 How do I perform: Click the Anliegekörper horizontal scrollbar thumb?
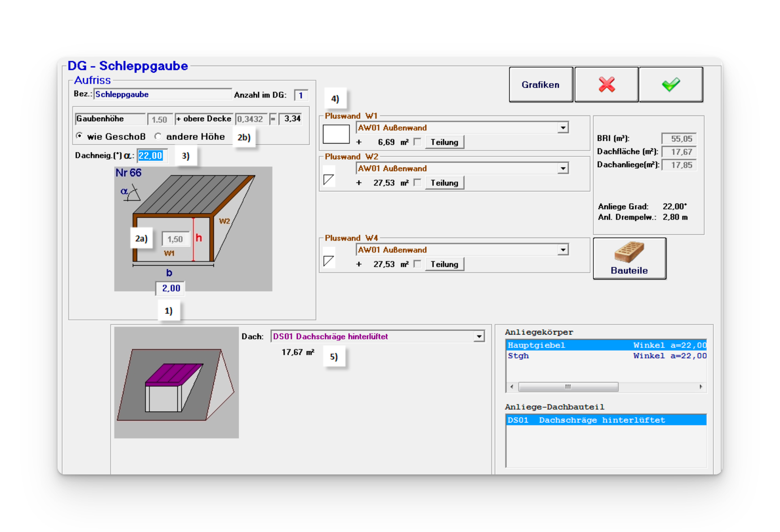coord(568,387)
